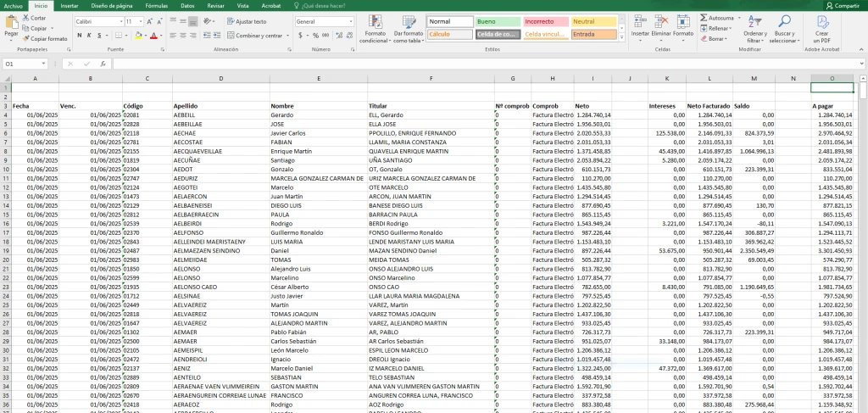
Task: Click the yellow fill color bucket
Action: point(138,36)
